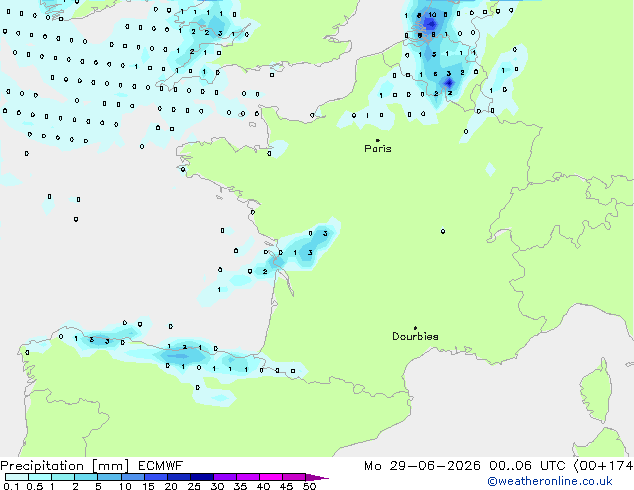This screenshot has height=490, width=634.
Task: Click the forecast date 'Mo 29-06-2026' text
Action: 422,466
